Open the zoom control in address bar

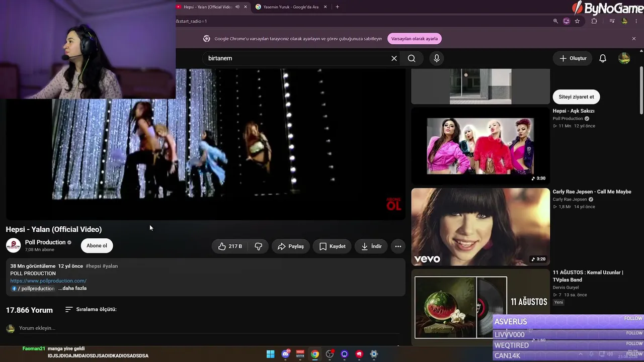(x=555, y=21)
